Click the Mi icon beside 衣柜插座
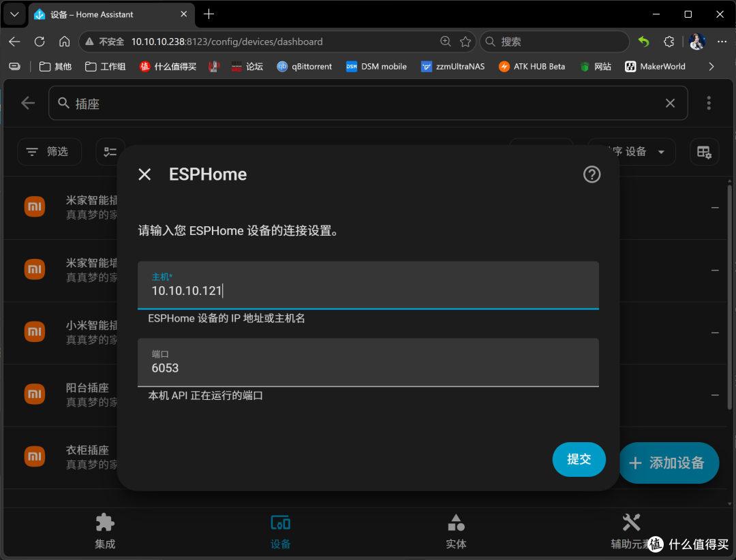 [x=35, y=456]
